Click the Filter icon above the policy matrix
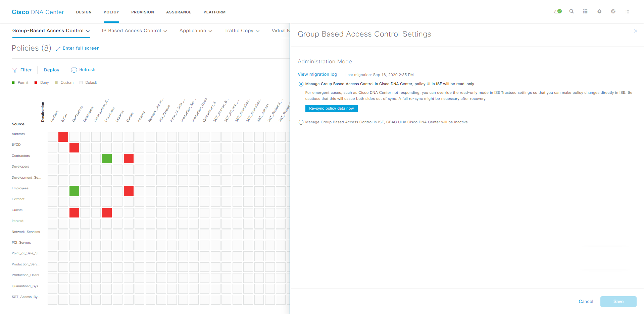 click(x=15, y=70)
